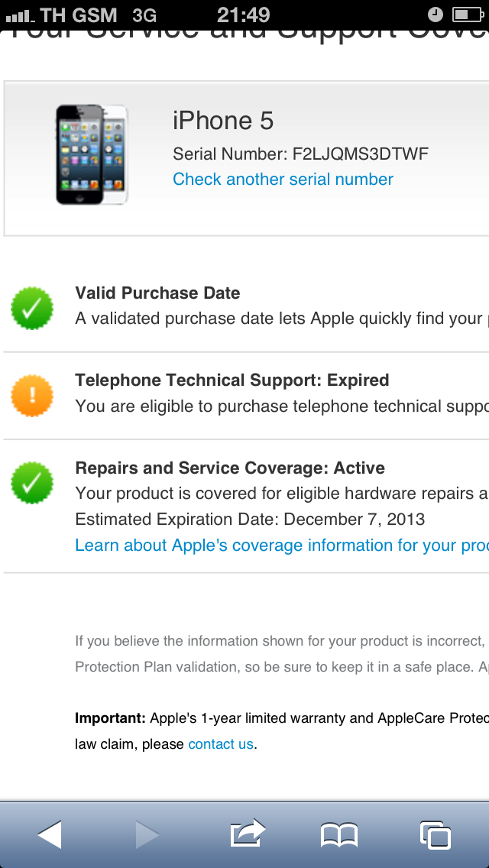Click the contact us link

[x=221, y=744]
